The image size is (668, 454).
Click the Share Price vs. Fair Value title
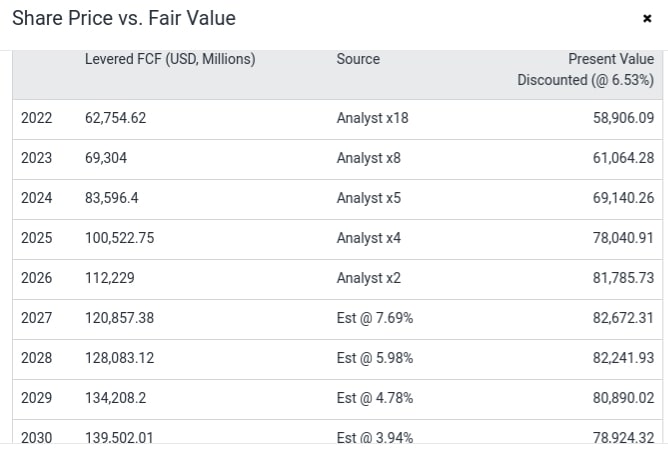point(124,19)
